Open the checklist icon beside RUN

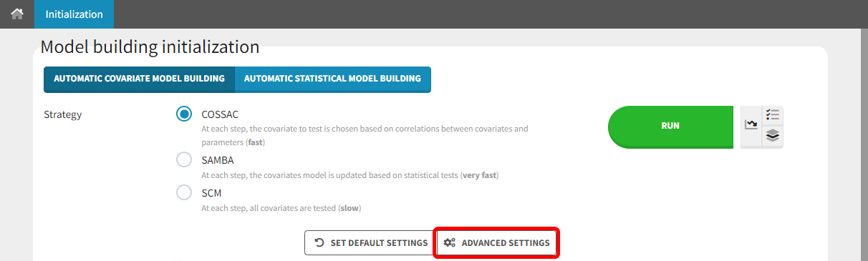pos(773,115)
